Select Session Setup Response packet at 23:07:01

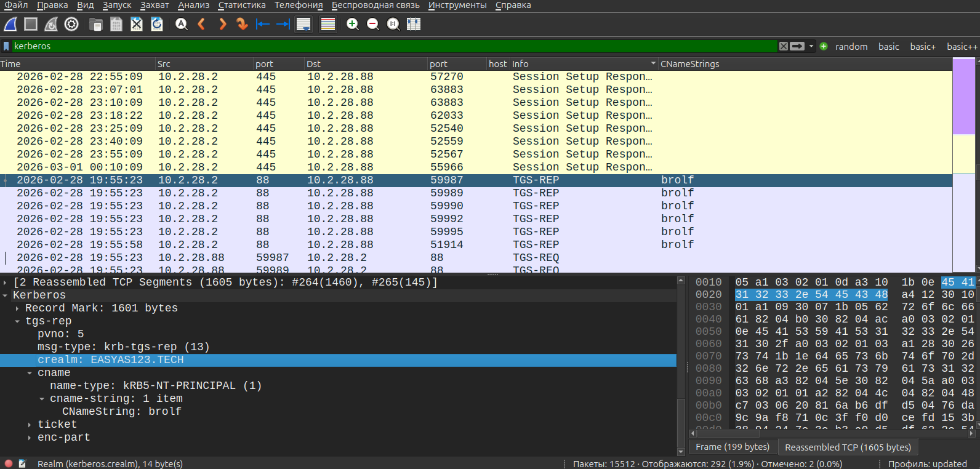pos(476,90)
